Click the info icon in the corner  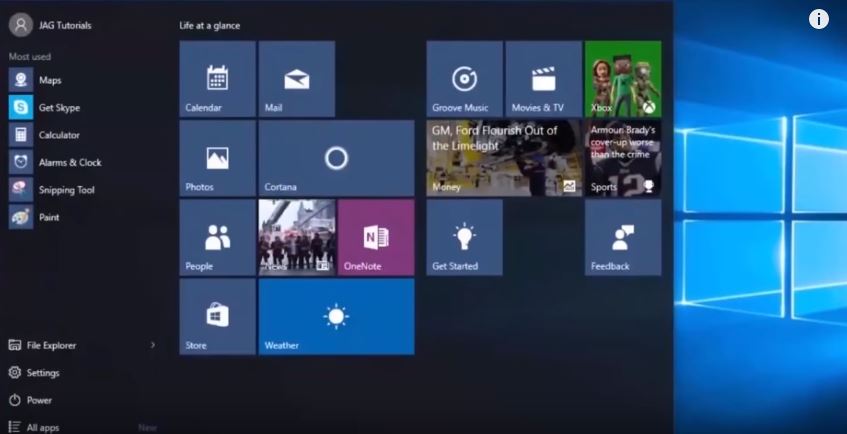pos(818,19)
